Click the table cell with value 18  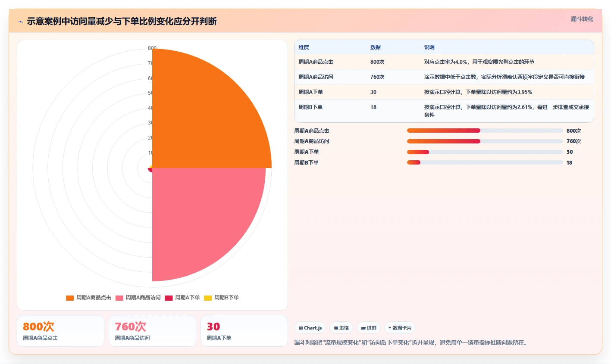pyautogui.click(x=373, y=107)
